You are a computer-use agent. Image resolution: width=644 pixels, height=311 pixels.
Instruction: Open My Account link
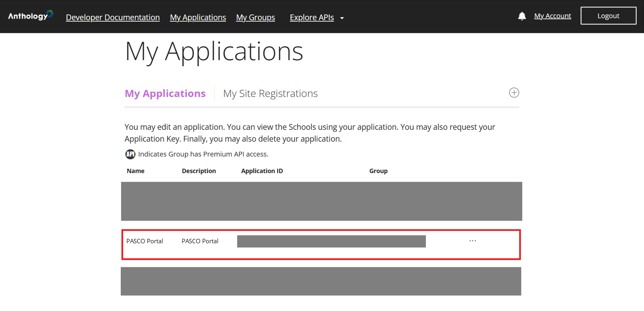pyautogui.click(x=552, y=16)
